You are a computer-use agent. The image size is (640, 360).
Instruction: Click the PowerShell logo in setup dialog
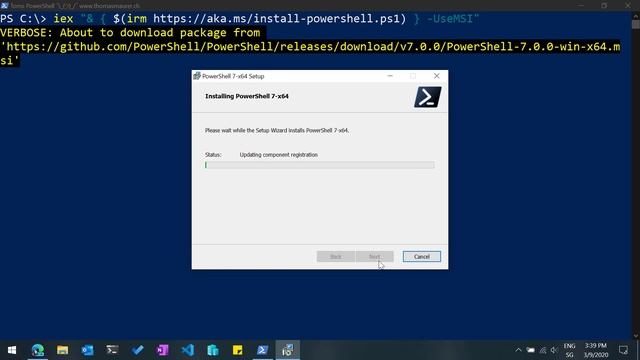point(427,97)
